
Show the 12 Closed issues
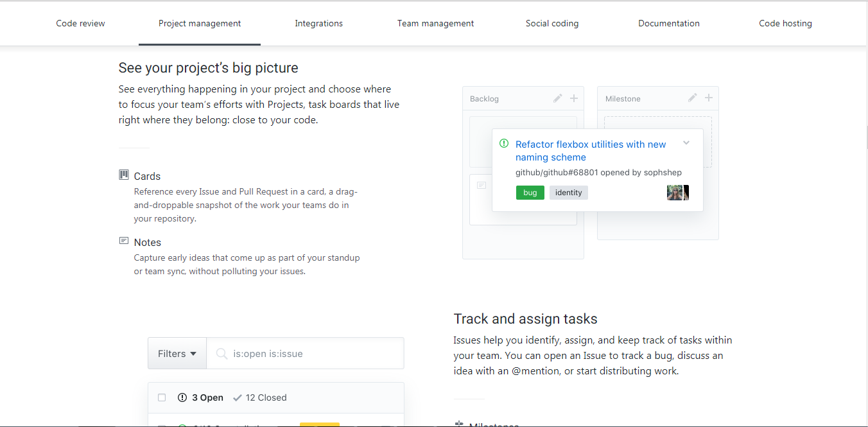(x=260, y=398)
